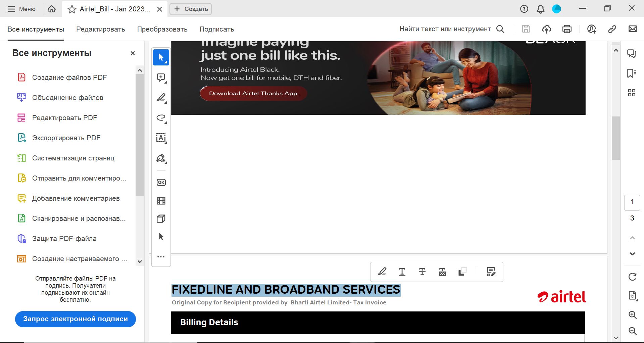The height and width of the screenshot is (343, 644).
Task: Zoom in with magnifier plus
Action: click(632, 315)
